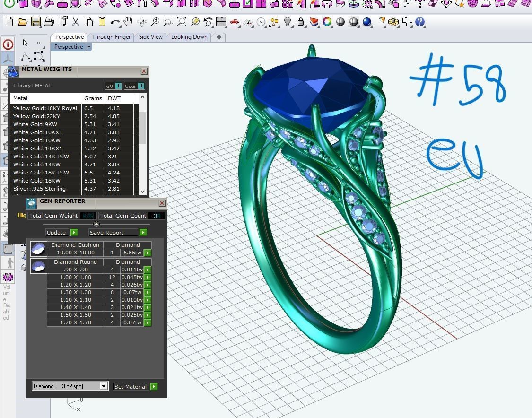
Task: Select the arrow pointer tool
Action: 25,43
